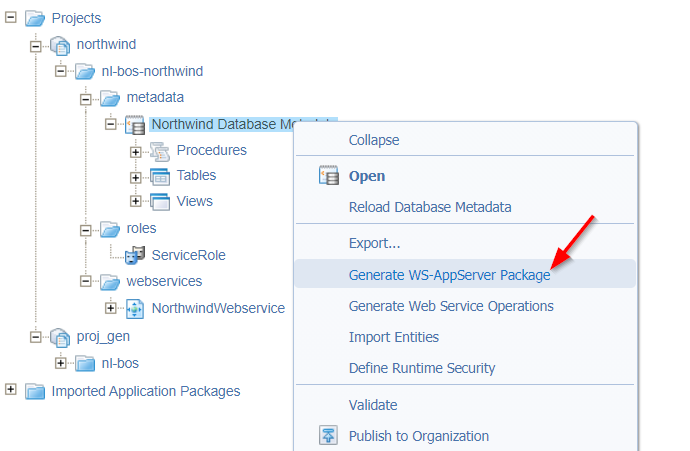
Task: Click the Procedures node icon
Action: point(160,151)
